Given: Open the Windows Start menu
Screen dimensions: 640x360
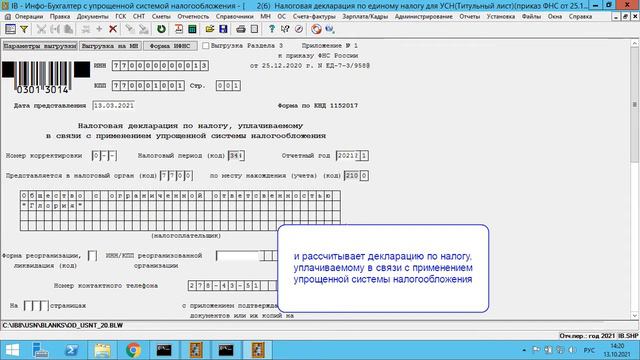Looking at the screenshot, I should pos(12,350).
